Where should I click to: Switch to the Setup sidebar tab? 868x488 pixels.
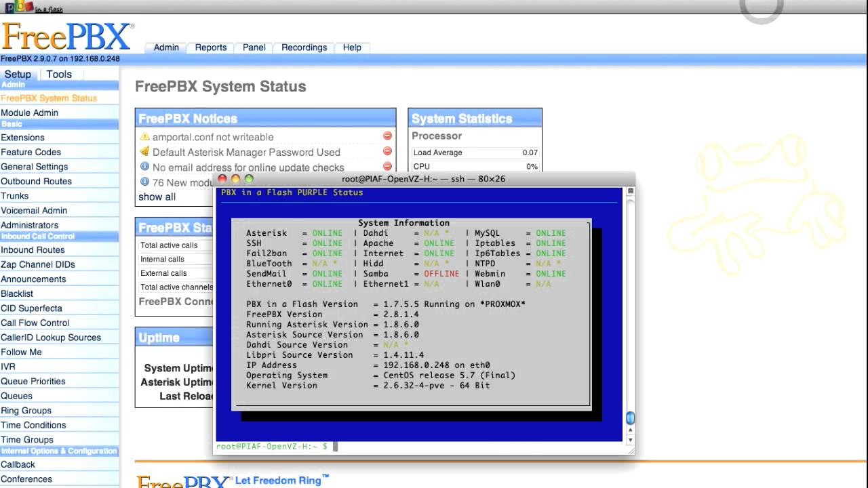pos(18,75)
